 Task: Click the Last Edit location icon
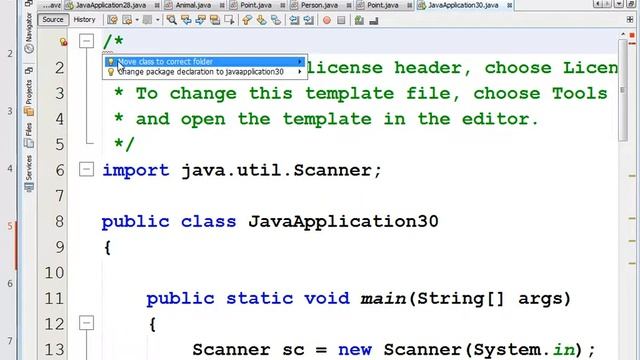click(x=112, y=20)
